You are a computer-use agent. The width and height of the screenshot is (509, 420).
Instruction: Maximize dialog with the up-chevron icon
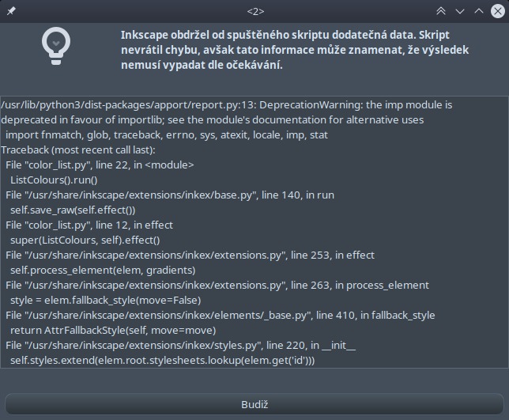pos(479,11)
